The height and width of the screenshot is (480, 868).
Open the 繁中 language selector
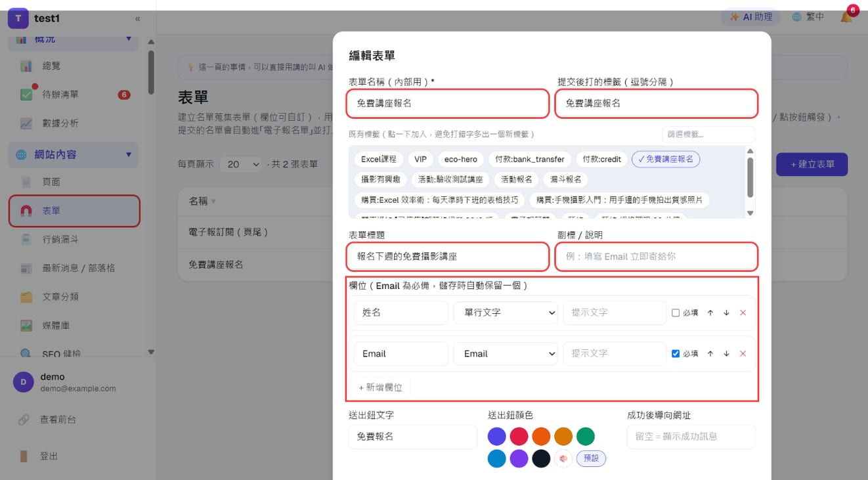point(808,17)
